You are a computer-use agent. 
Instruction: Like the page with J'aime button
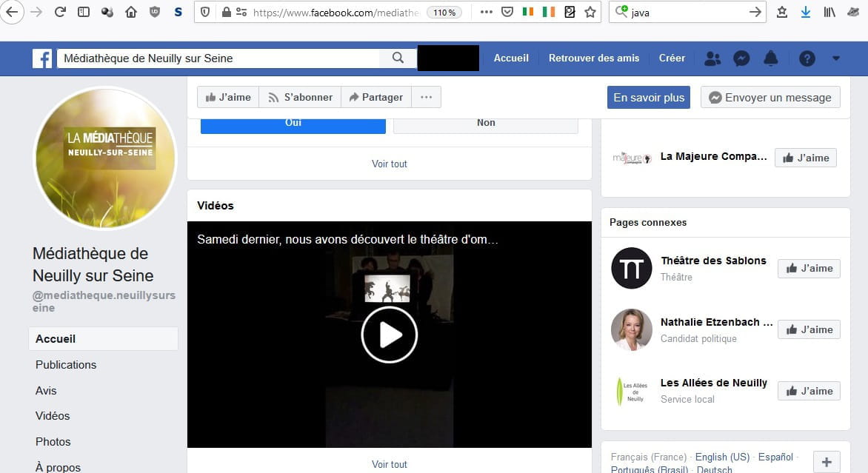(x=228, y=98)
